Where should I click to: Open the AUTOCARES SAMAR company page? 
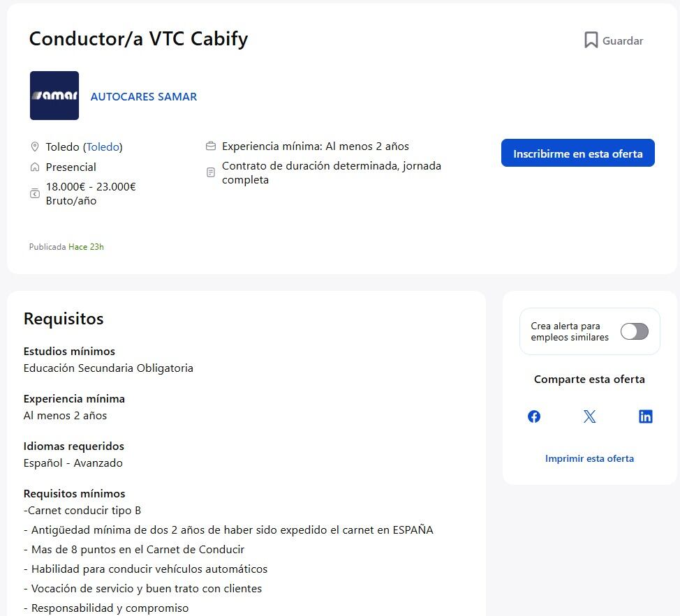coord(143,96)
